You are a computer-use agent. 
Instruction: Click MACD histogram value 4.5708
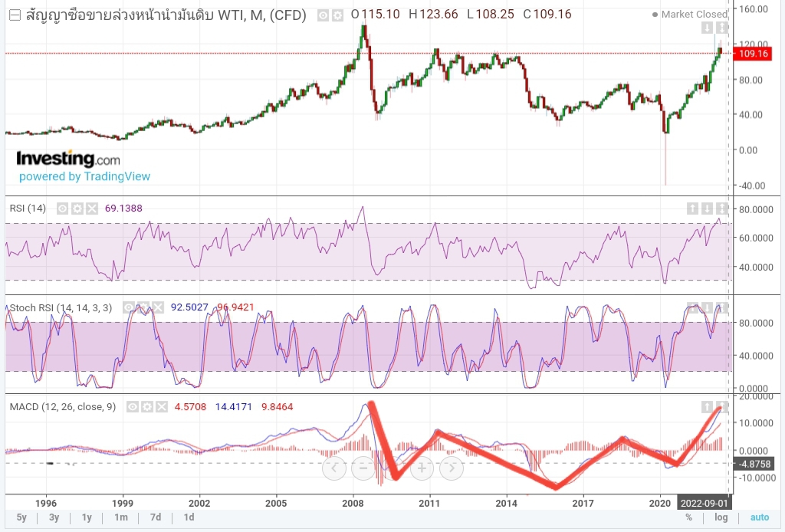pyautogui.click(x=190, y=407)
